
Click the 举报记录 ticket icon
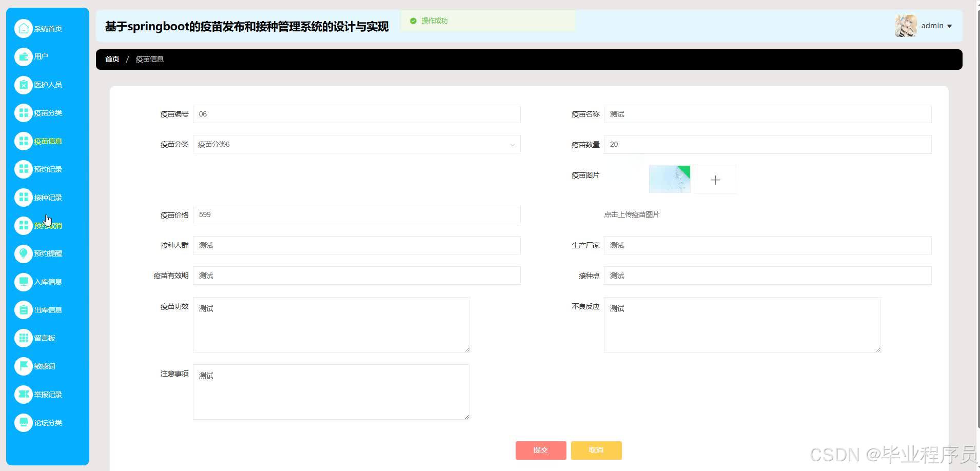tap(24, 394)
